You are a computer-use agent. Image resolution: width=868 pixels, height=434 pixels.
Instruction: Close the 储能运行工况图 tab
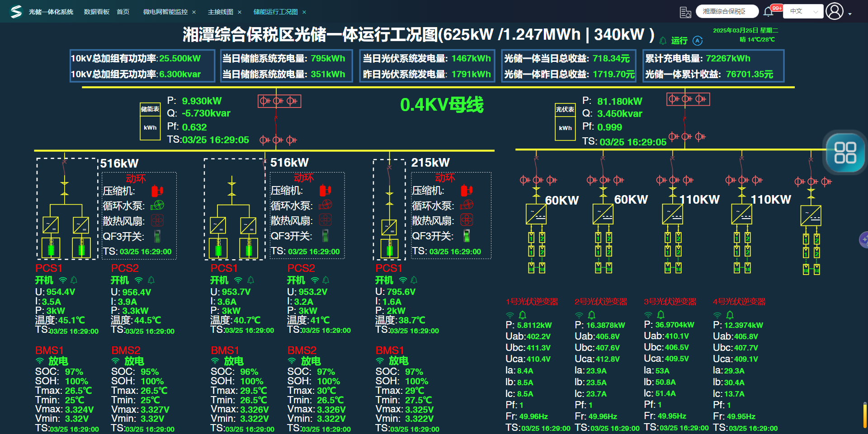pos(304,12)
